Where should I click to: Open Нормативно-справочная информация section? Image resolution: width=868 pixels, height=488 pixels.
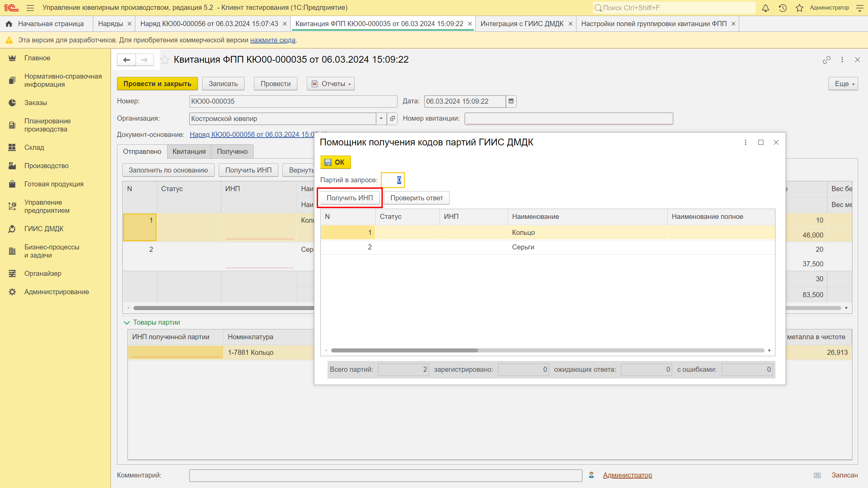coord(63,80)
